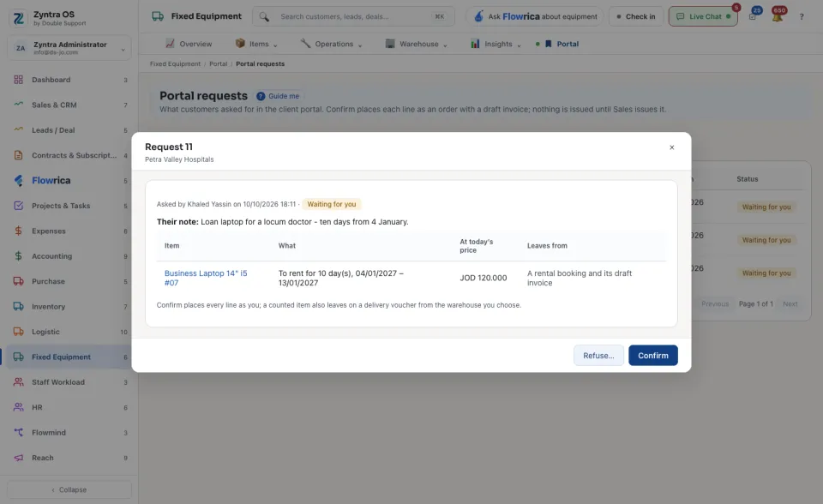
Task: Open the Accounting dollar icon
Action: click(x=18, y=255)
